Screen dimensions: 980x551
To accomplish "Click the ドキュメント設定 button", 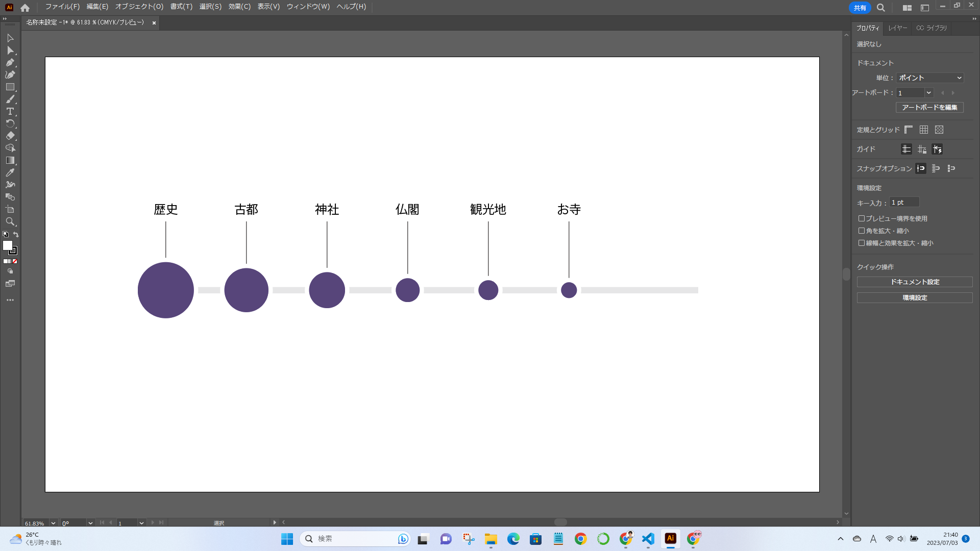I will pos(914,282).
